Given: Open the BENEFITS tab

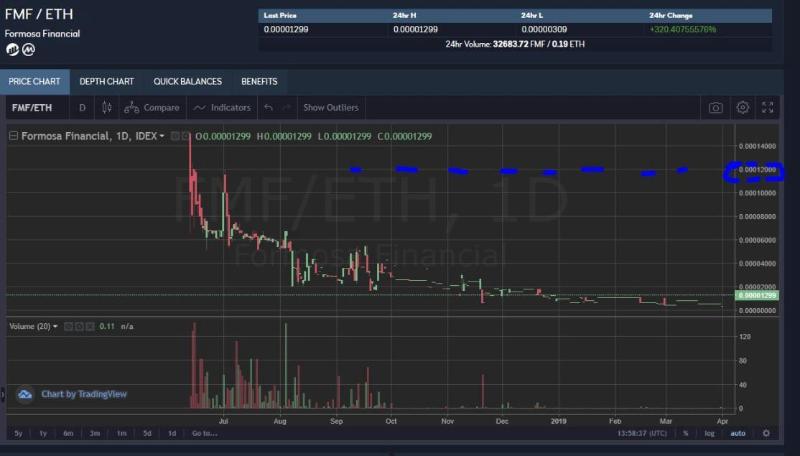Looking at the screenshot, I should [x=259, y=82].
